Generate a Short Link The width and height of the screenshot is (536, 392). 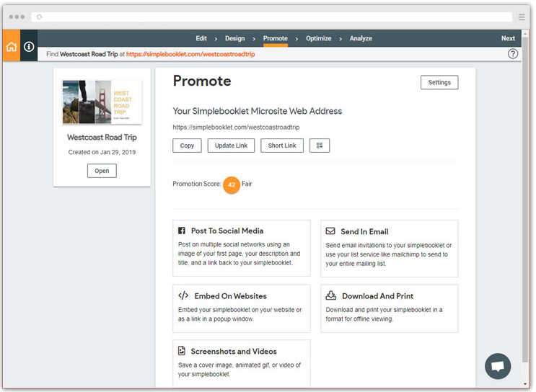[x=282, y=146]
